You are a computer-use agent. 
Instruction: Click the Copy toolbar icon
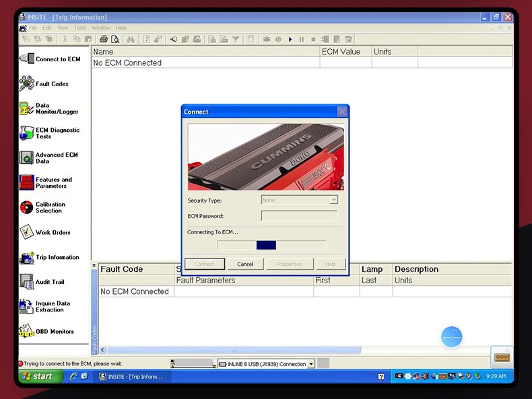tap(77, 39)
